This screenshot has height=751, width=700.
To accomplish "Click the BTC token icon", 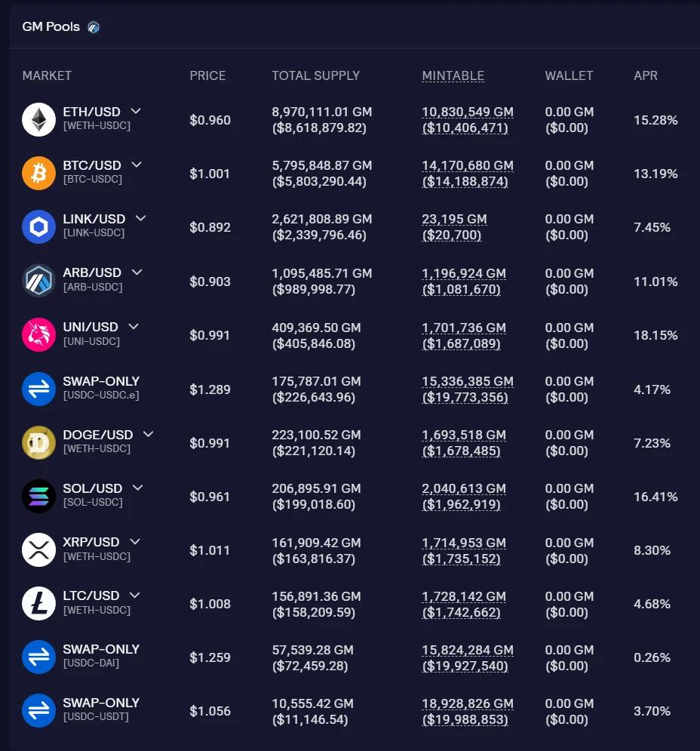I will tap(38, 173).
